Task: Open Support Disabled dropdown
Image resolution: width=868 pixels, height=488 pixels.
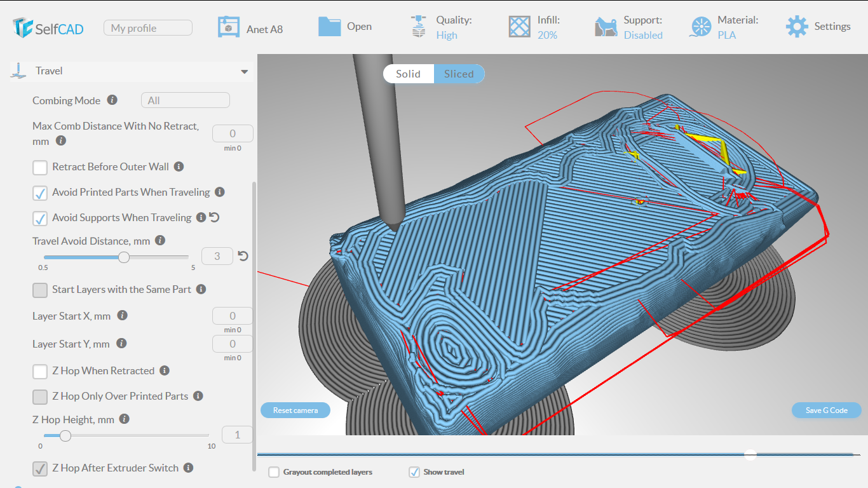Action: (x=643, y=35)
